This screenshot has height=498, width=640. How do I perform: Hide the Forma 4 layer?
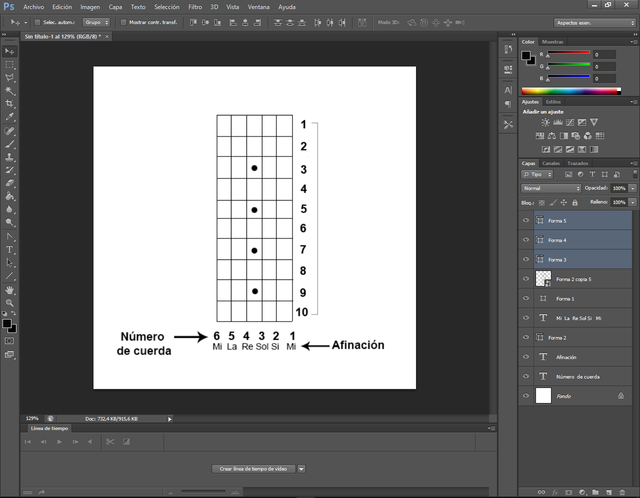point(526,240)
